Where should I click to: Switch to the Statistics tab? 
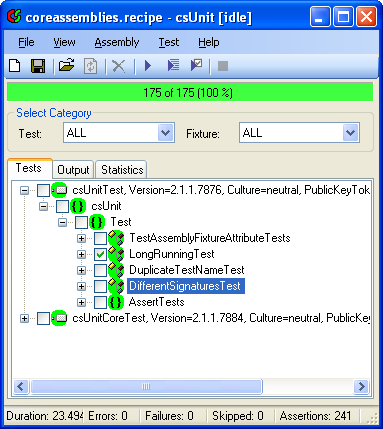tap(122, 170)
